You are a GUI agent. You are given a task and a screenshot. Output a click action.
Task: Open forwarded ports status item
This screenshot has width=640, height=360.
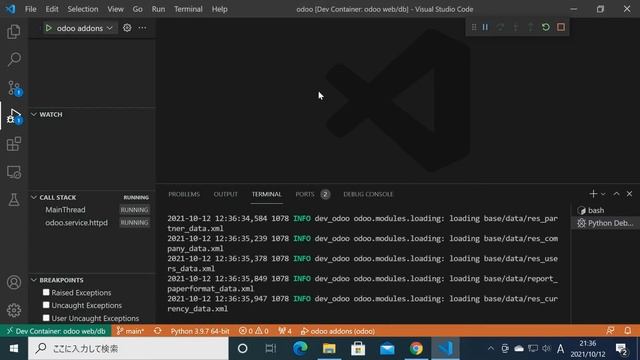click(285, 331)
